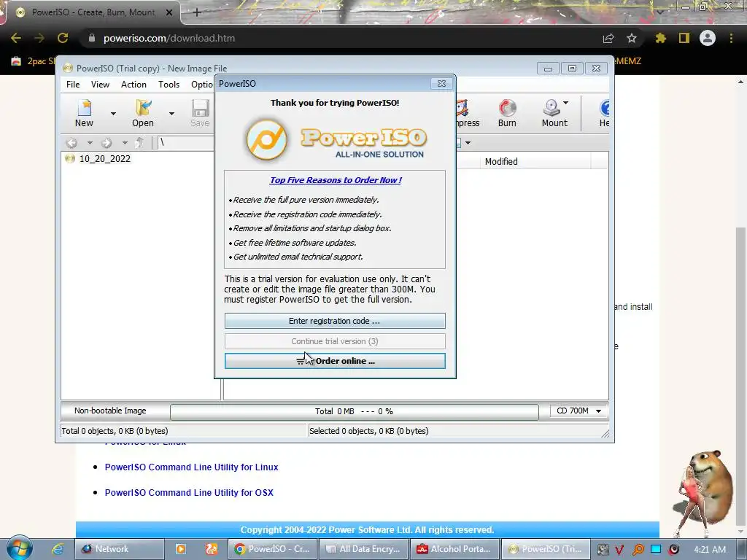Open the Chrome three-dot menu
This screenshot has height=560, width=747.
[x=731, y=38]
